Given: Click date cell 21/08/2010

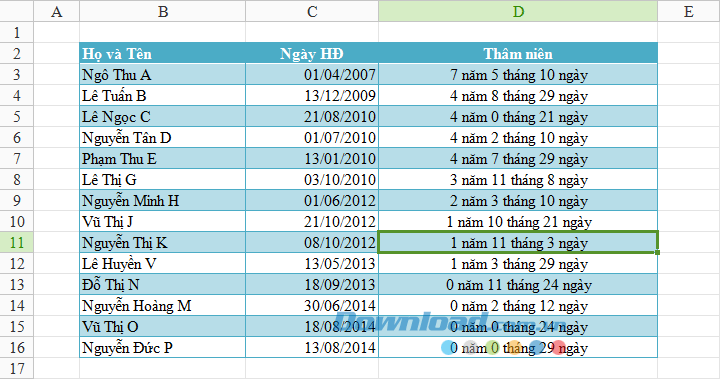Looking at the screenshot, I should click(x=312, y=116).
